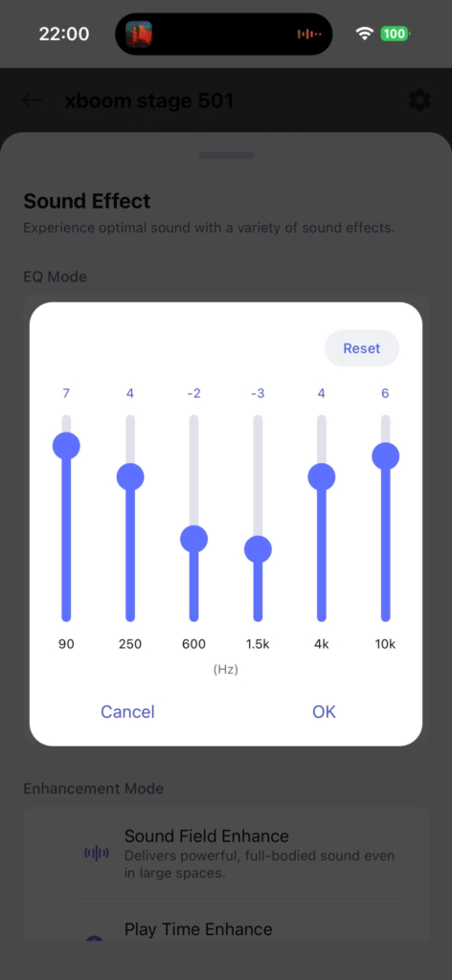The width and height of the screenshot is (452, 980).
Task: Click the 1.5k Hz slider knob
Action: [x=258, y=549]
